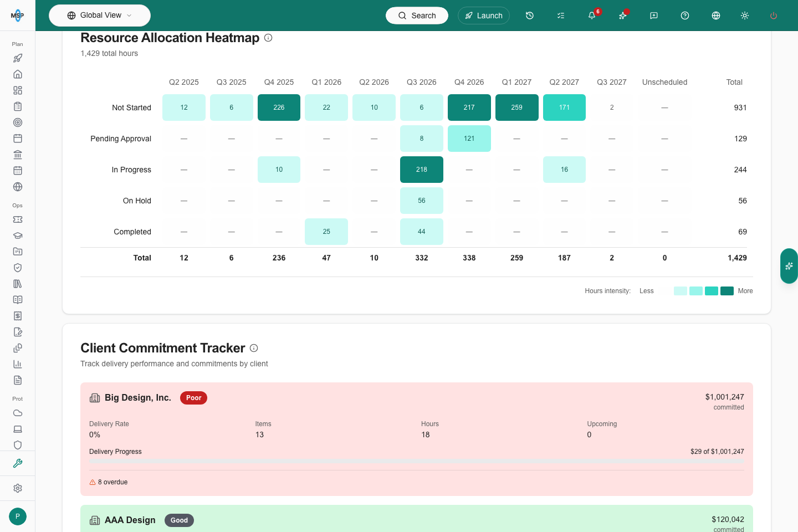Click the Poor status badge on Big Design
This screenshot has height=532, width=798.
(193, 398)
